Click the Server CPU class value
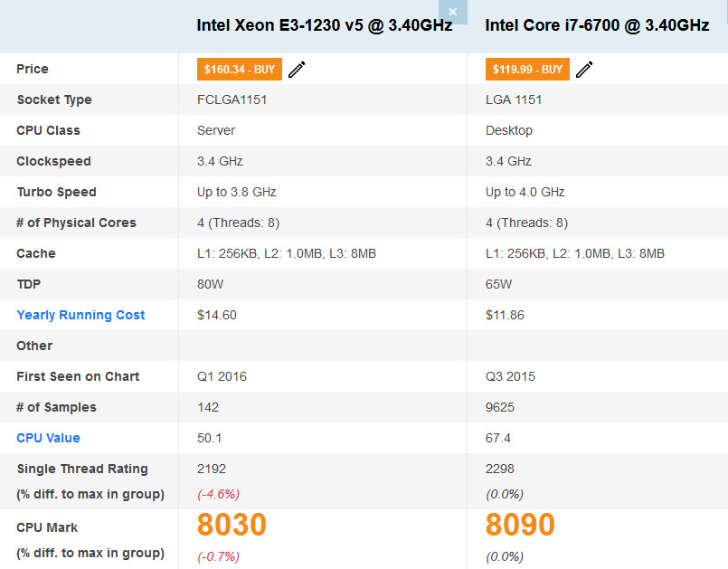728x569 pixels. click(x=216, y=130)
